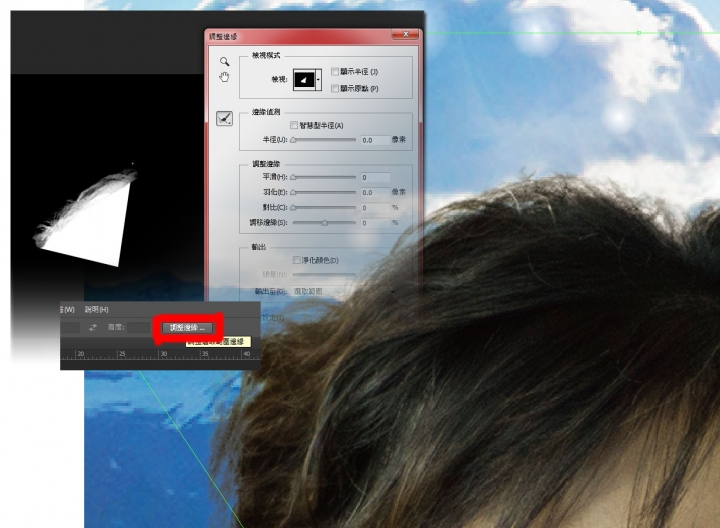Image resolution: width=720 pixels, height=528 pixels.
Task: Enable the 顯示半徑 (J) checkbox
Action: (335, 72)
